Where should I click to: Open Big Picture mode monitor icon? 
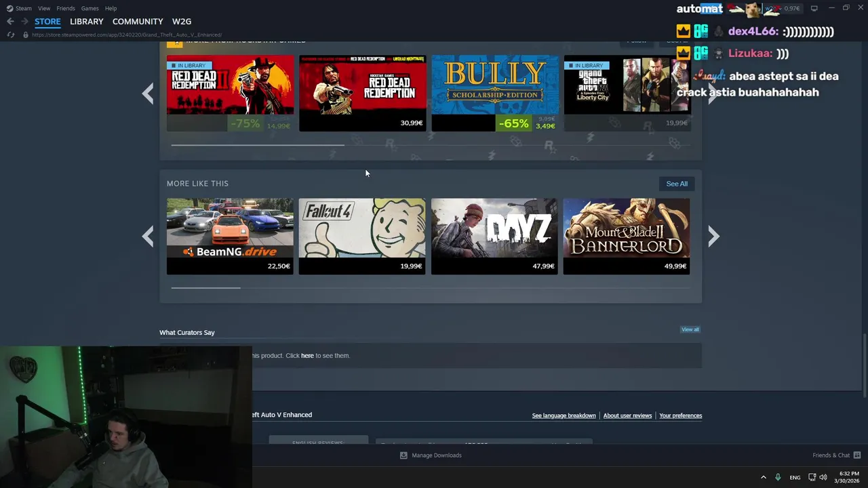coord(814,8)
